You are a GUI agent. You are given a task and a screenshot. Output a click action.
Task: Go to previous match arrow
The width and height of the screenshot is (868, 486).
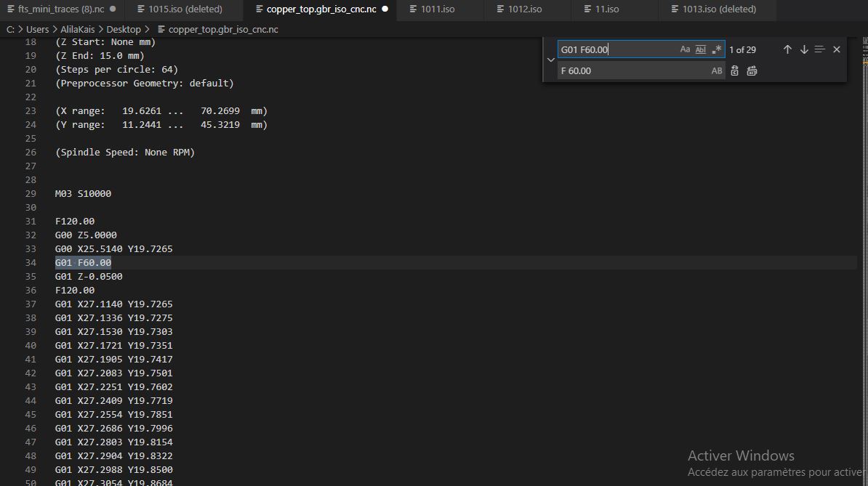787,49
